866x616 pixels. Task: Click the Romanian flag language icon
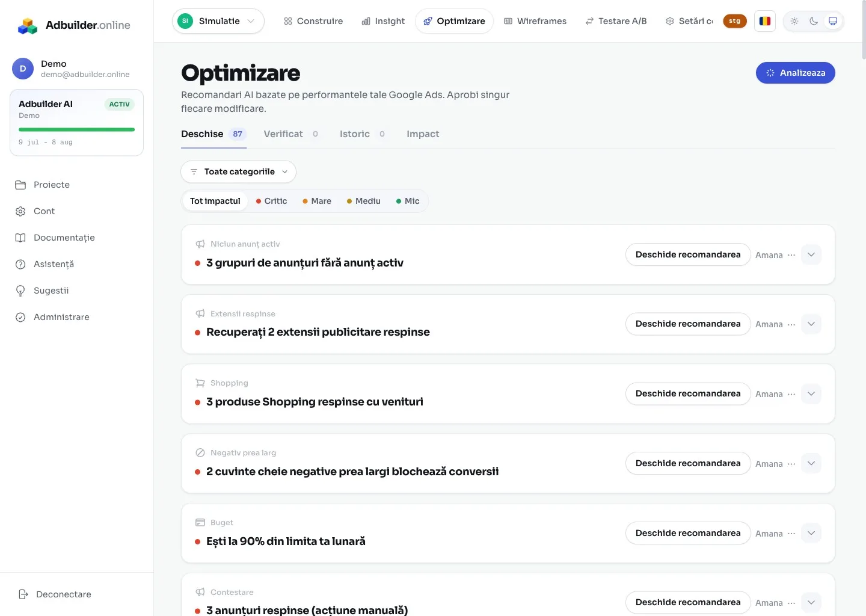pos(765,21)
